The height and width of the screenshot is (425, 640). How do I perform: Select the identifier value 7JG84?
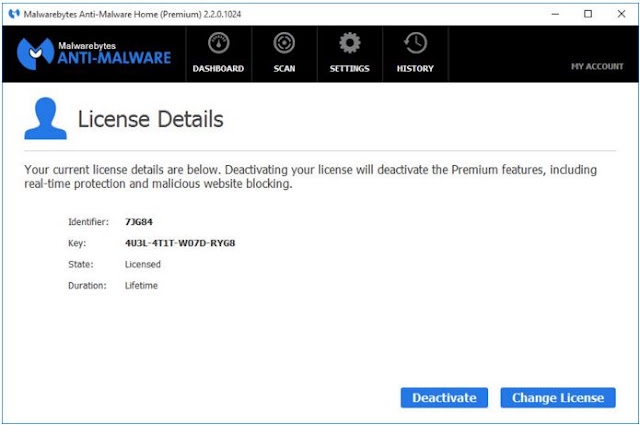(139, 222)
